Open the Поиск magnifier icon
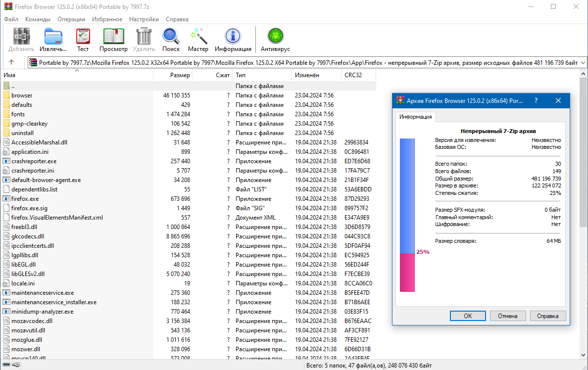Image resolution: width=588 pixels, height=370 pixels. pos(171,37)
